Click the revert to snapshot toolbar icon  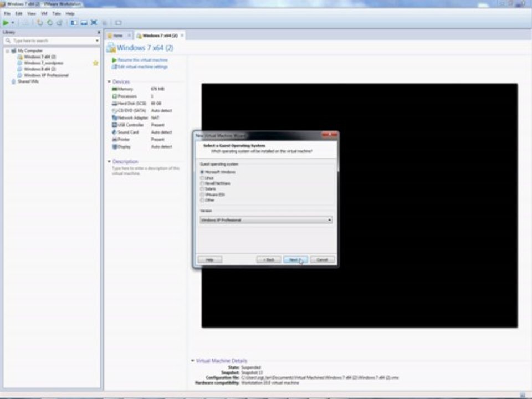(50, 23)
